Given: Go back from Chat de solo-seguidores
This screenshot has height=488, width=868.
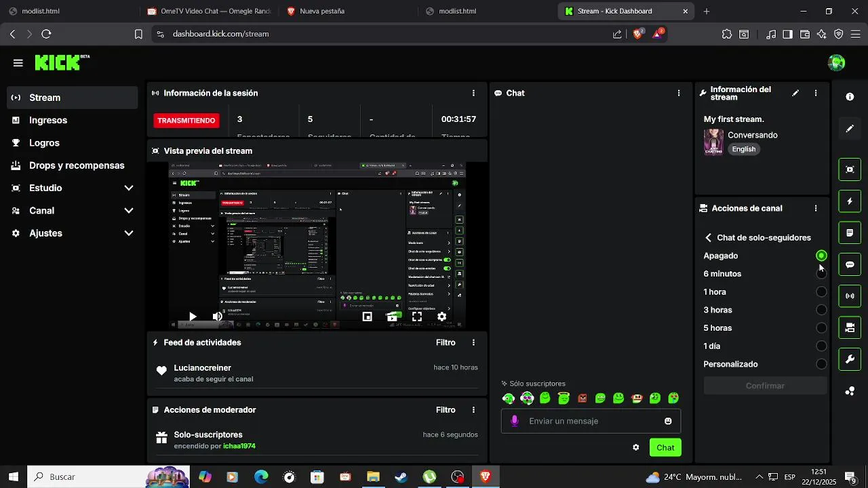Looking at the screenshot, I should [x=709, y=238].
